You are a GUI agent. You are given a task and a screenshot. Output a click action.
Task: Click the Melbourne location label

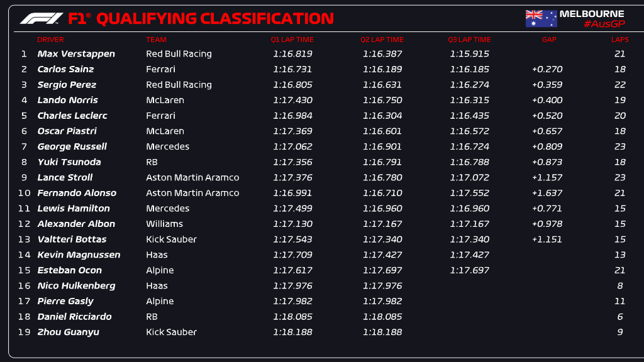(x=592, y=13)
